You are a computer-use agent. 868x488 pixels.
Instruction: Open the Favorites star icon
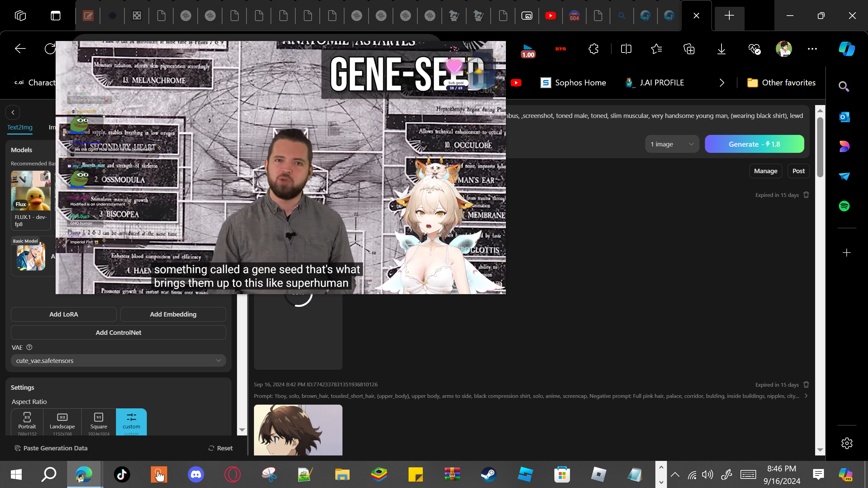(x=656, y=49)
